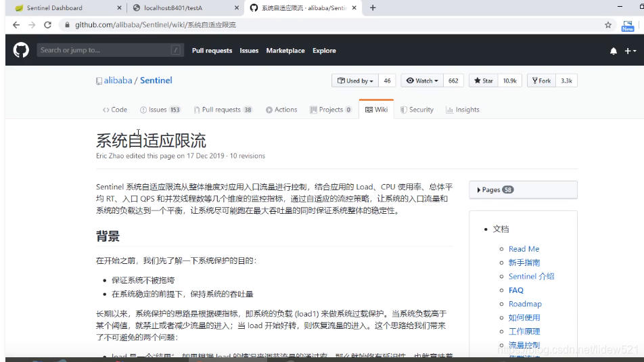
Task: Close the Sentinel Dashboard tab
Action: click(x=119, y=8)
